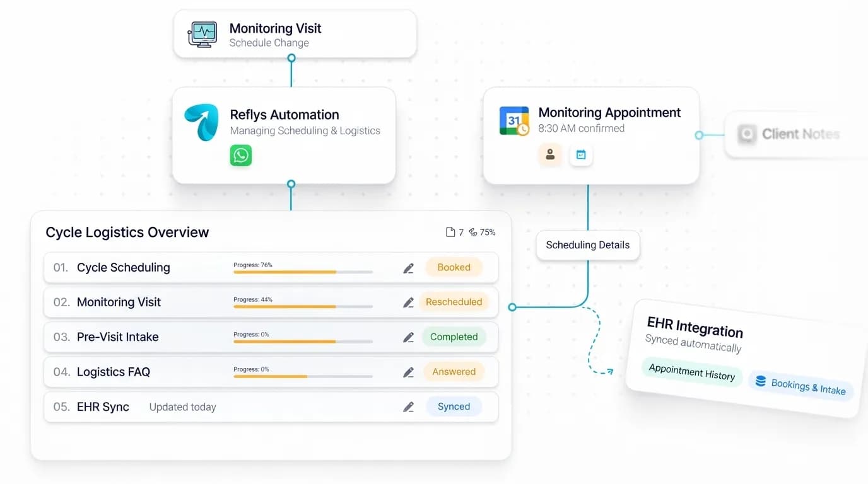Click the Pre-Visit Intake progress bar
The image size is (868, 484).
303,342
